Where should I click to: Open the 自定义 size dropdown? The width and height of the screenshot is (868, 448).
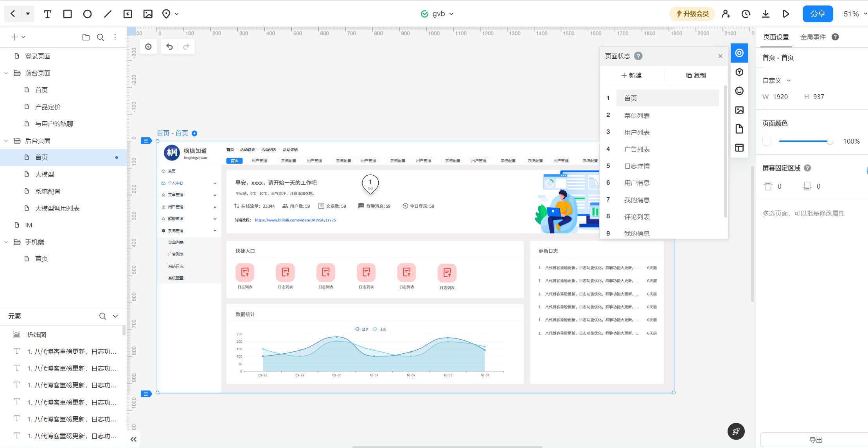pos(777,81)
